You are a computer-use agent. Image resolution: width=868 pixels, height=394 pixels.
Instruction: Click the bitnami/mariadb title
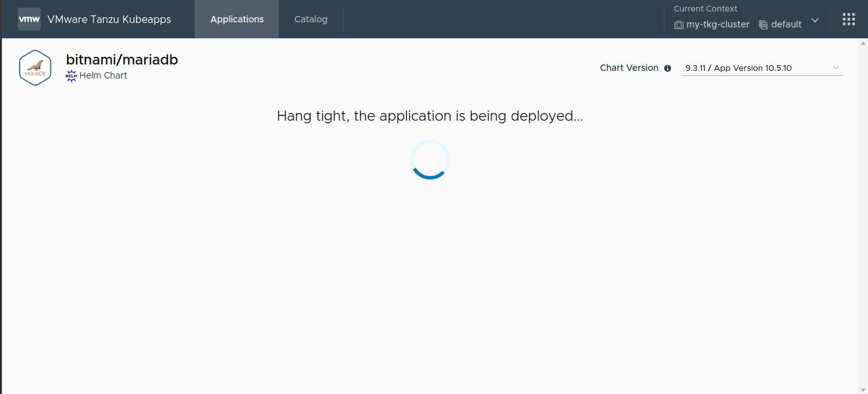[121, 59]
